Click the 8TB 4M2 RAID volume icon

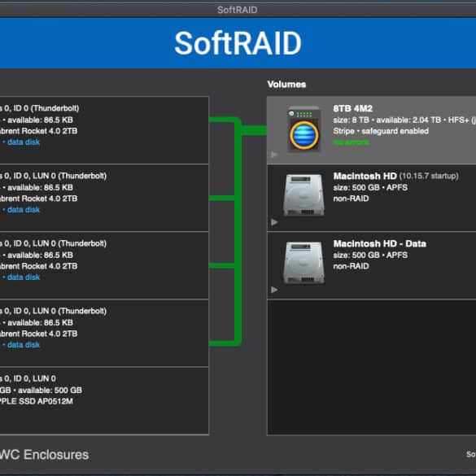[x=304, y=129]
